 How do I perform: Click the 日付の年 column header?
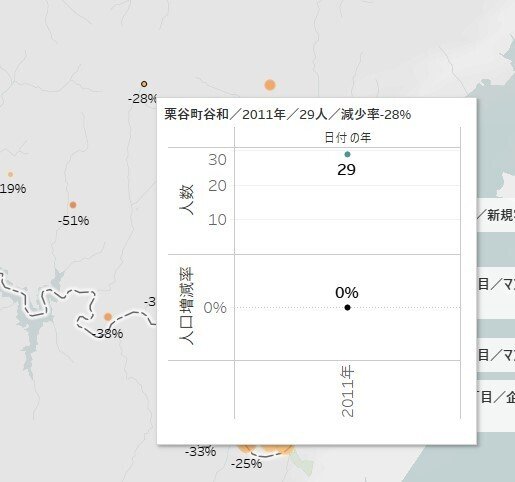[x=348, y=138]
